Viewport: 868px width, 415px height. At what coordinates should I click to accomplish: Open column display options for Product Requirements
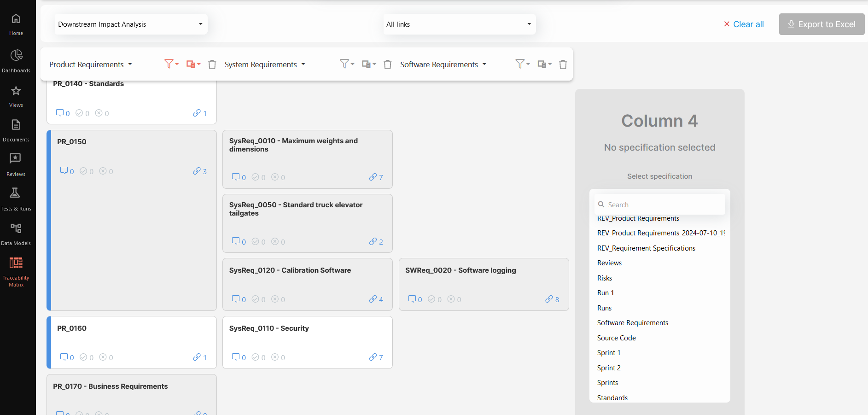(193, 64)
